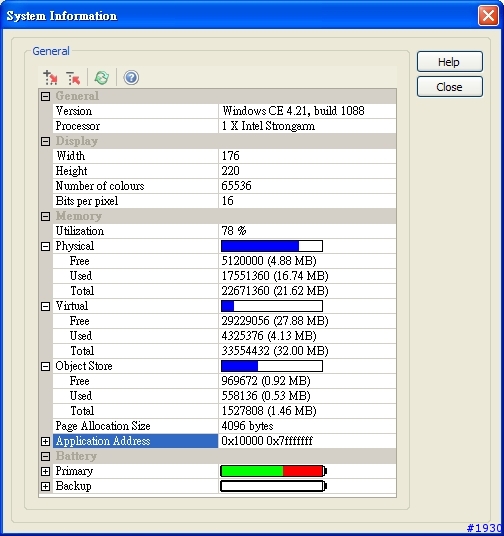The width and height of the screenshot is (504, 536).
Task: Click '969672 (0.92 MB)' object store free
Action: pyautogui.click(x=266, y=381)
